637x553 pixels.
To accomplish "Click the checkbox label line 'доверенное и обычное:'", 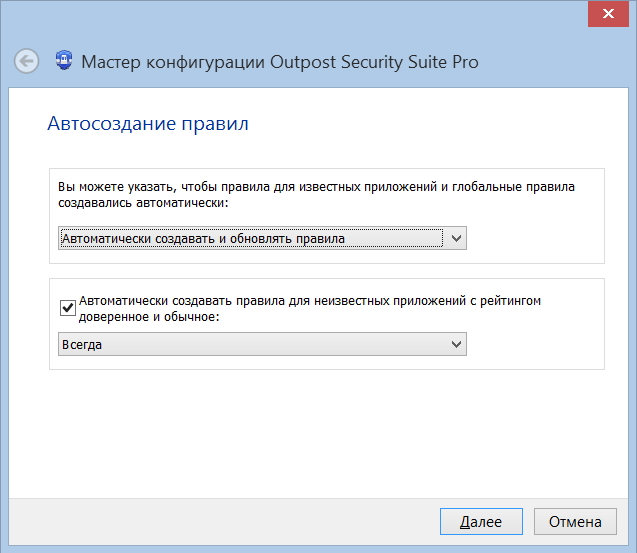I will [148, 316].
